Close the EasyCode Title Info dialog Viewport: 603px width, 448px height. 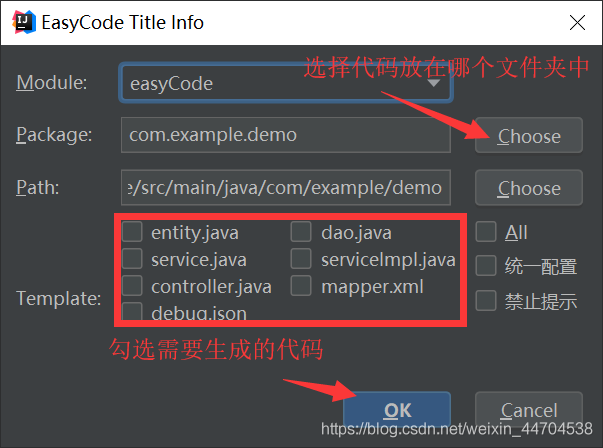click(x=577, y=23)
